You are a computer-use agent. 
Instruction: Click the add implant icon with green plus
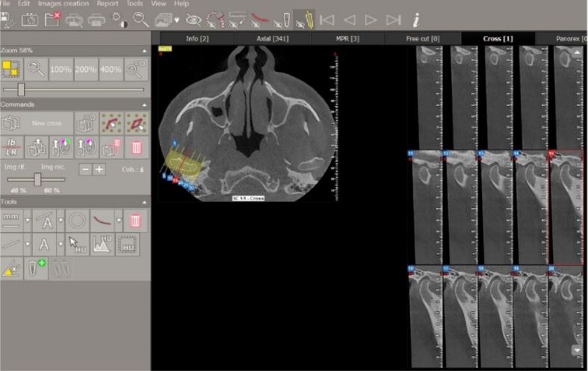(37, 269)
